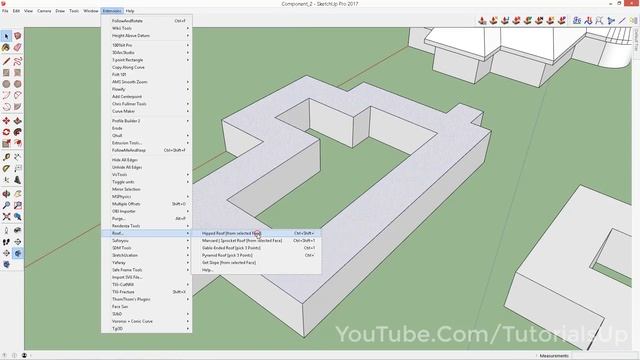Click Get Slope from selected Face

pos(256,263)
